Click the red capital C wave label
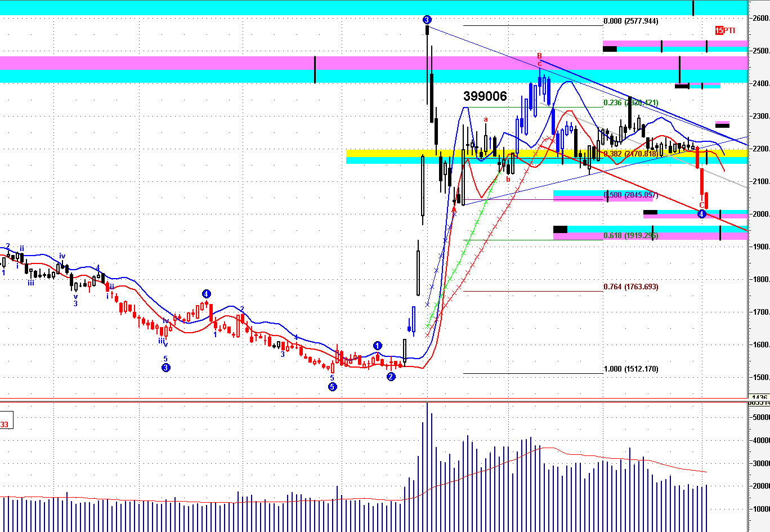This screenshot has height=532, width=770. [702, 205]
